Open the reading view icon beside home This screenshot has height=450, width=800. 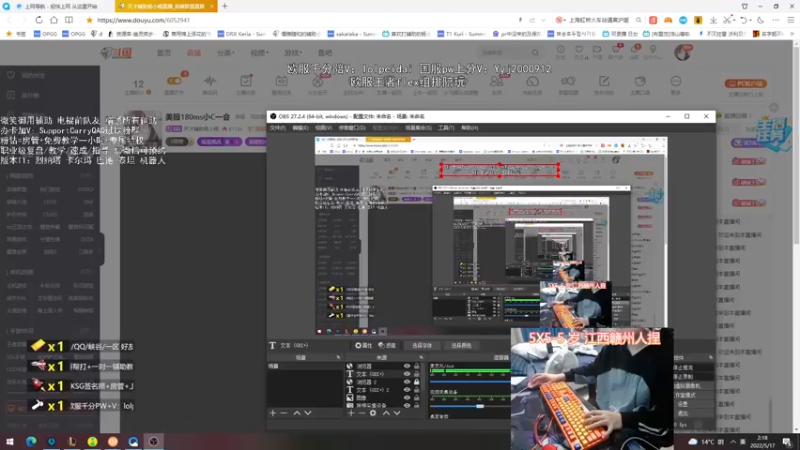coord(69,20)
